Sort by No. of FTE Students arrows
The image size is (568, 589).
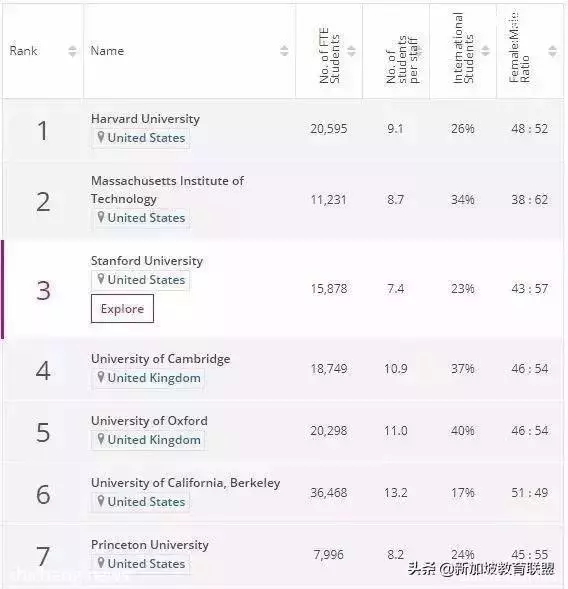pyautogui.click(x=351, y=51)
